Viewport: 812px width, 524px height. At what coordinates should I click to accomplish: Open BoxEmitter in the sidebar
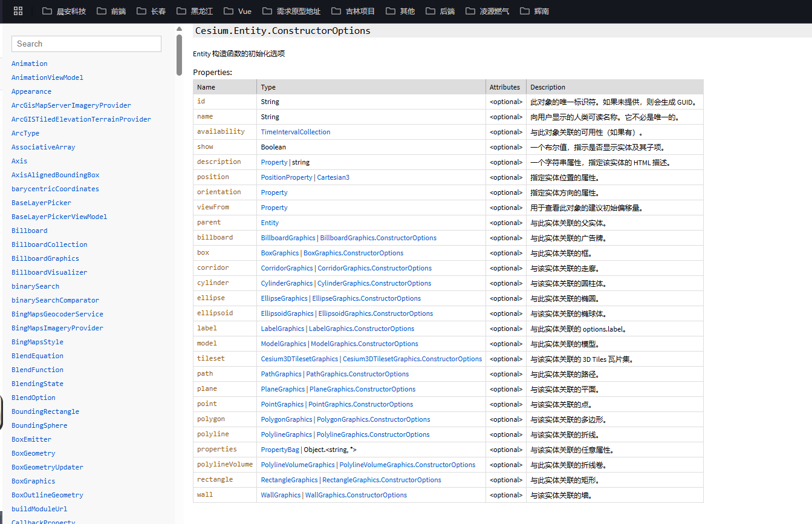31,439
